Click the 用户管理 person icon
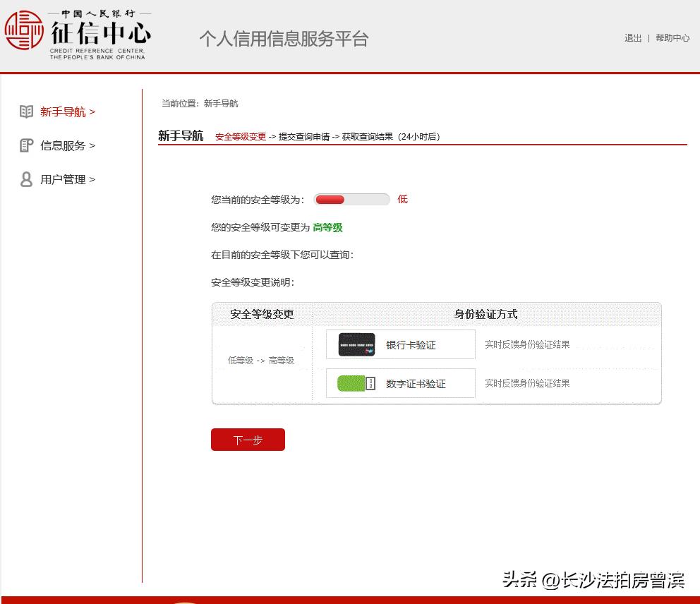The image size is (700, 604). (x=26, y=179)
